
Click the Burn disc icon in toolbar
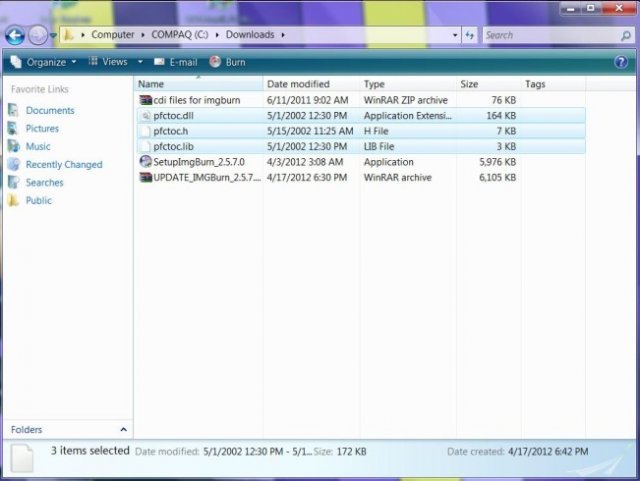[x=215, y=62]
